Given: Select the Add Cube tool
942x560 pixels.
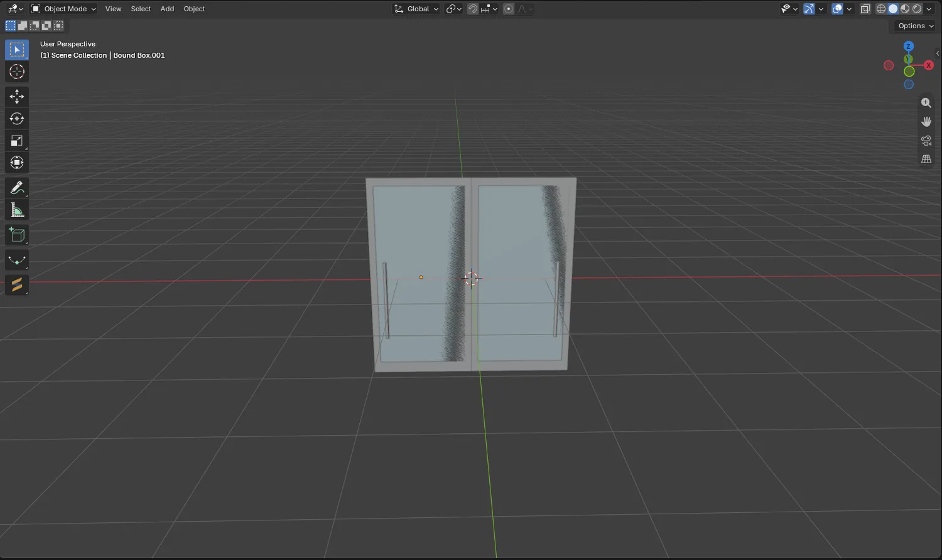Looking at the screenshot, I should click(17, 235).
